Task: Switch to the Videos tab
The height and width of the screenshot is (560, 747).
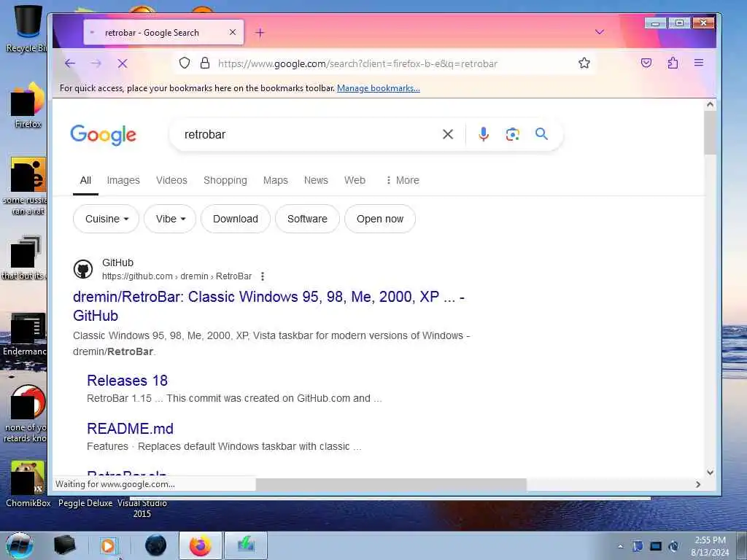Action: tap(171, 181)
